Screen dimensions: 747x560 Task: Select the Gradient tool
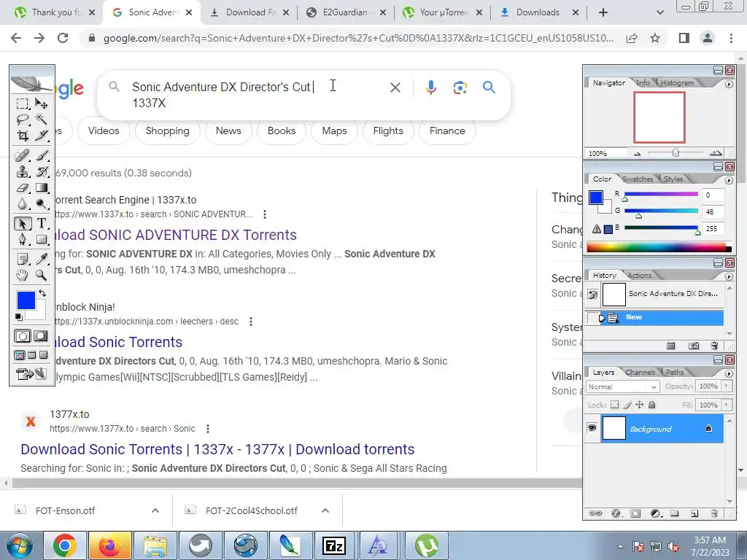click(42, 188)
